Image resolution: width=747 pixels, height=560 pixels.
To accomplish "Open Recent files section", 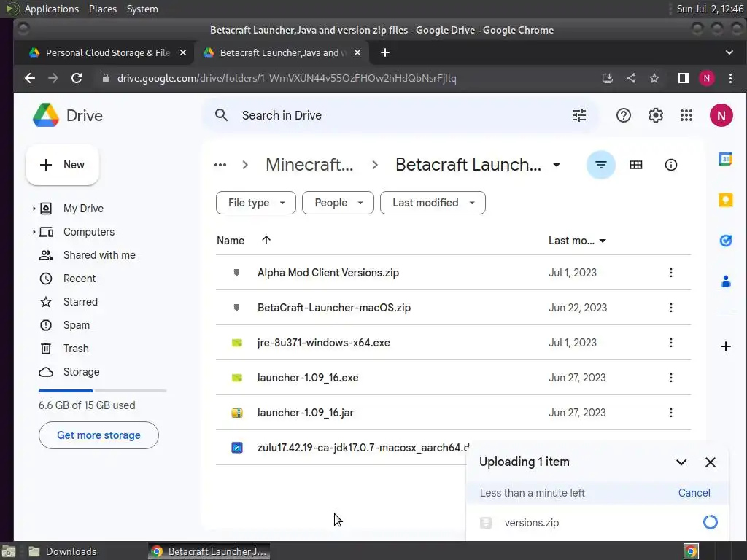I will (x=79, y=279).
